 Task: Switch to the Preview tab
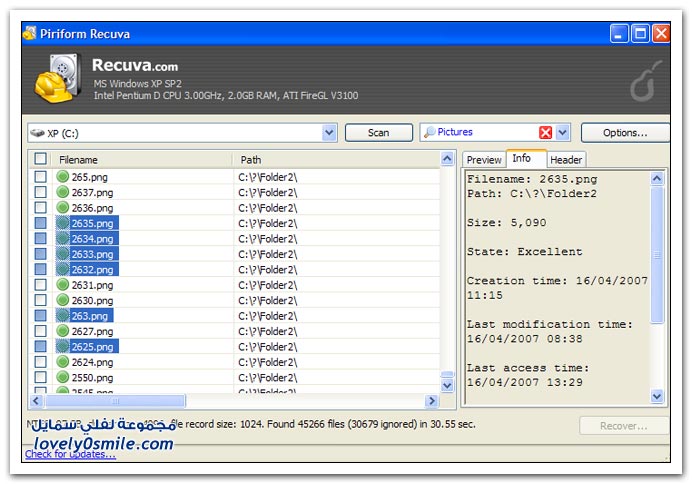point(484,160)
